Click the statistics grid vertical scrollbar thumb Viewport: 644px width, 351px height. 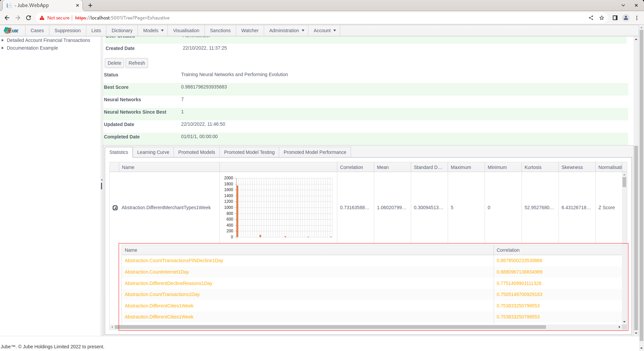point(624,182)
